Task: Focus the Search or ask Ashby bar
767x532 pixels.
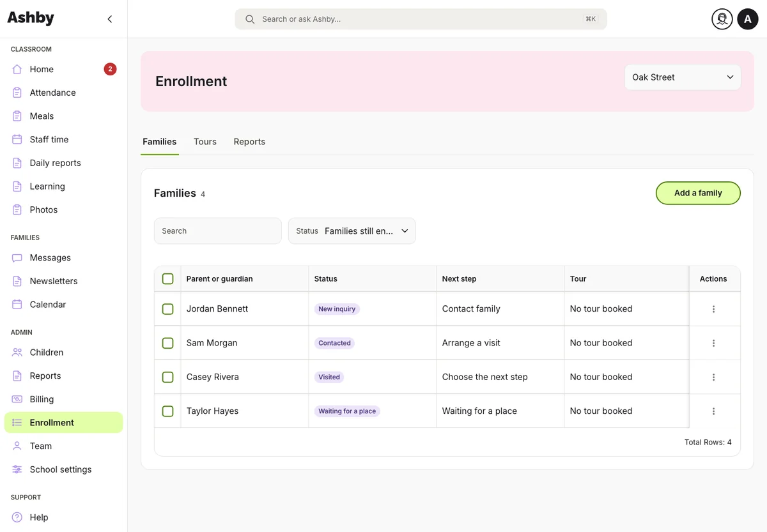Action: click(421, 19)
